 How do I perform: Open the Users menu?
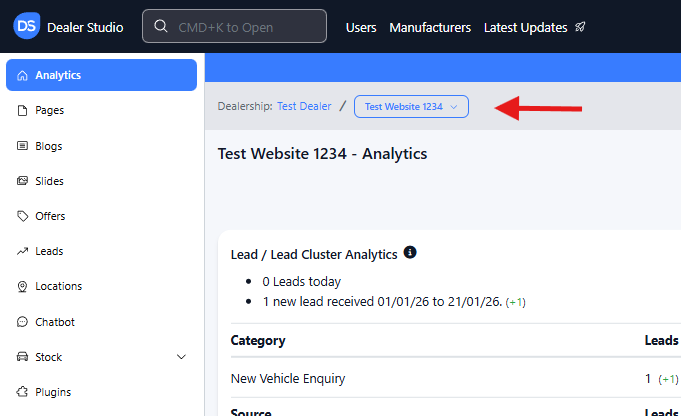point(361,27)
